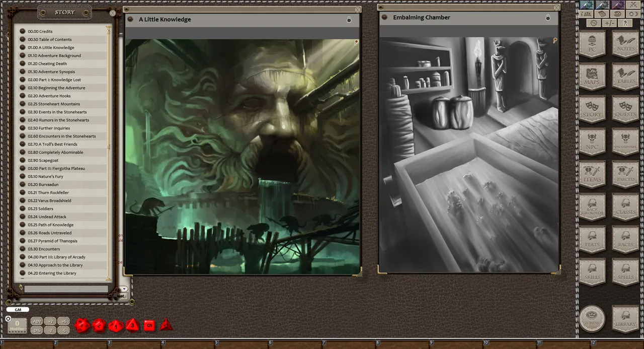Image resolution: width=644 pixels, height=349 pixels.
Task: Open the Tables sidebar button
Action: click(x=625, y=77)
